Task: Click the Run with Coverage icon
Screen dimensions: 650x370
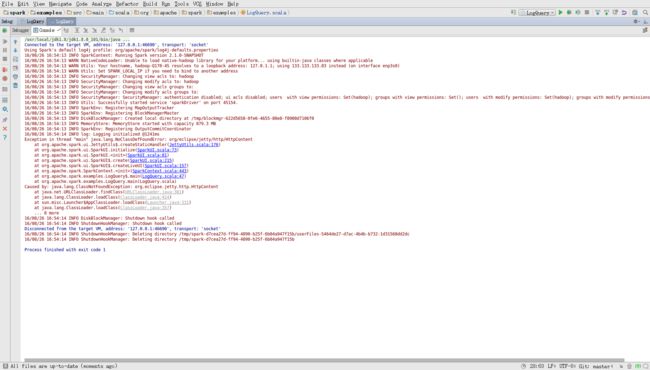Action: [578, 12]
